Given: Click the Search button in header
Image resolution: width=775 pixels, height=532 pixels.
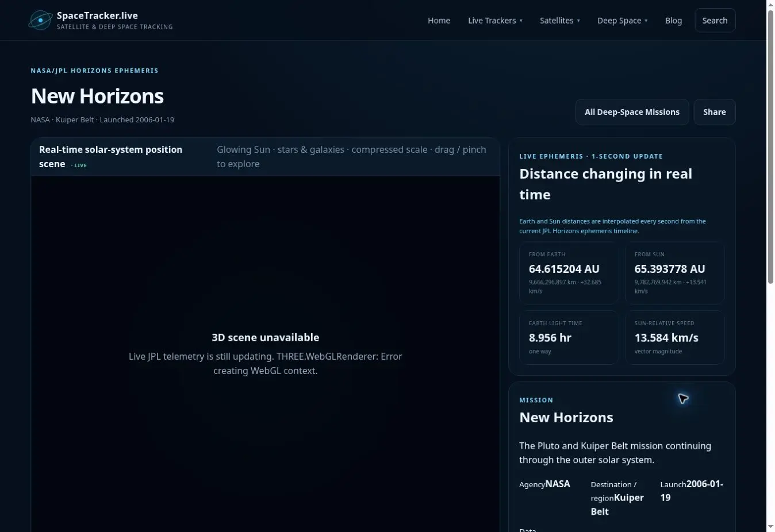Looking at the screenshot, I should point(715,20).
